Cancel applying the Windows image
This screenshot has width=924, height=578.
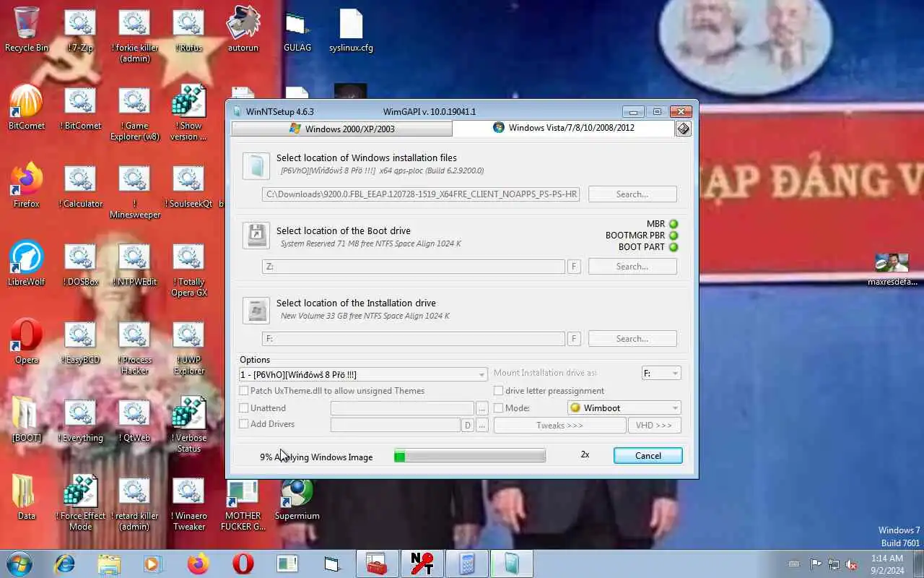(648, 456)
